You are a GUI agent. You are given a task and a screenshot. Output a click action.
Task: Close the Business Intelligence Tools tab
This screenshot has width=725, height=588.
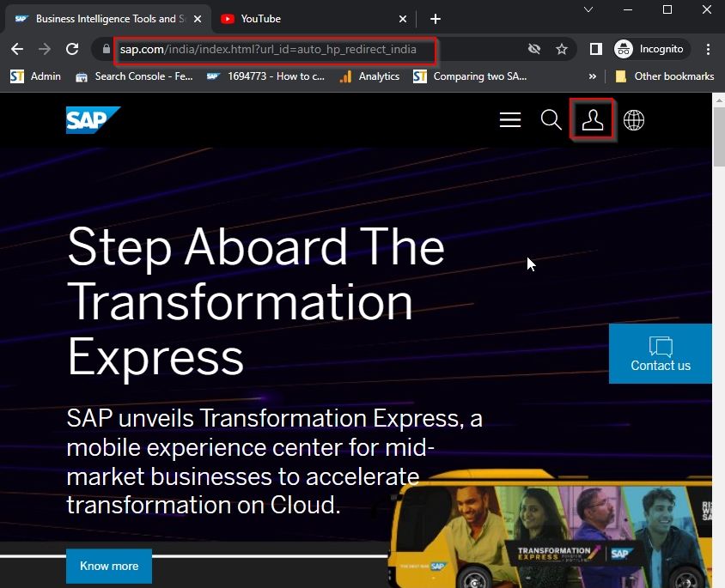point(198,19)
